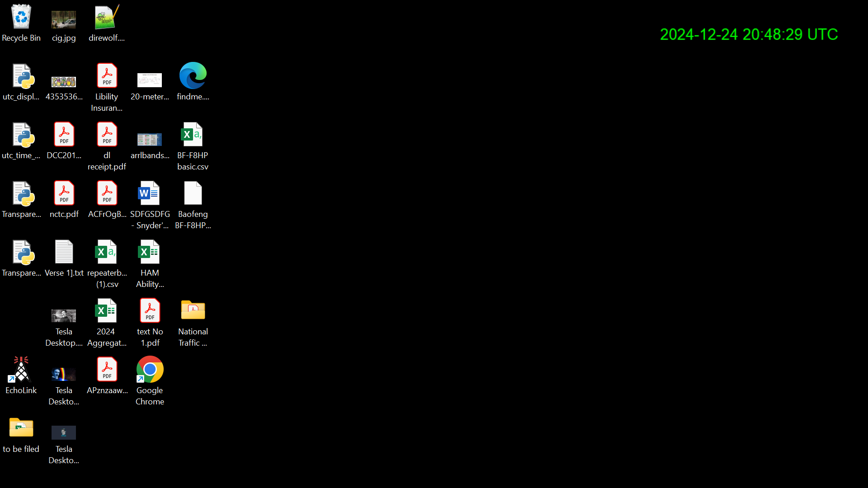Select the nctc.pdf file
Screen dimensions: 868x488
(64, 200)
